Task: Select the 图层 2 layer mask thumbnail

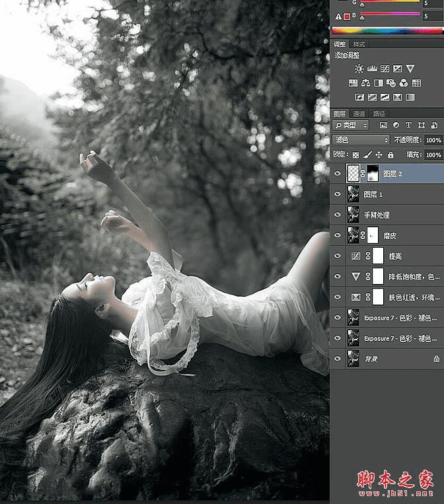Action: coord(373,174)
